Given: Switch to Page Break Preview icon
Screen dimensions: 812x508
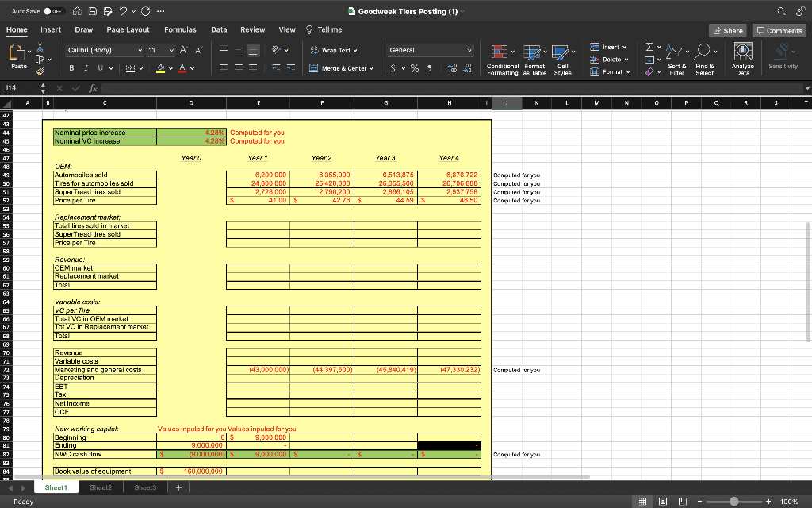Looking at the screenshot, I should (683, 502).
